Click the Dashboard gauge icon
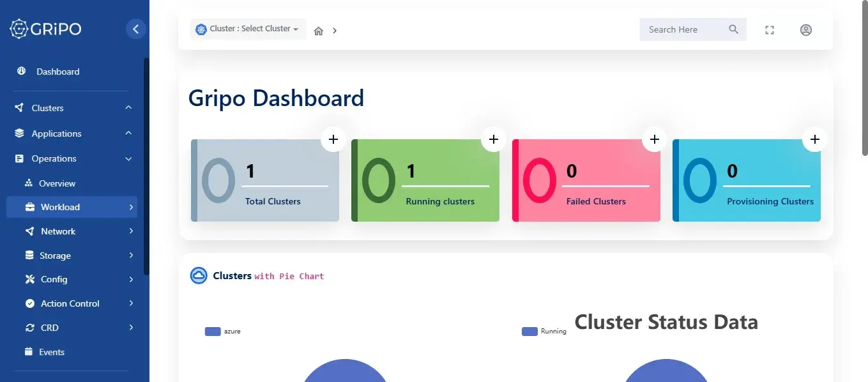The height and width of the screenshot is (382, 868). point(22,72)
